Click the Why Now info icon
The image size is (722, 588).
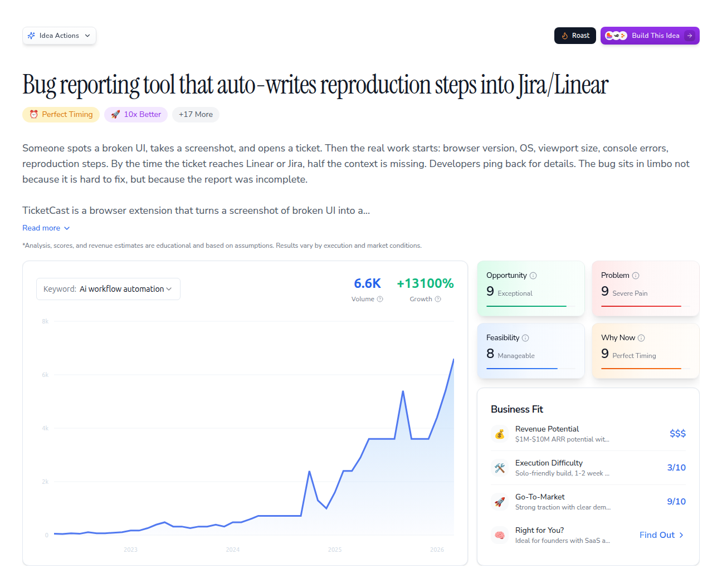pos(641,338)
